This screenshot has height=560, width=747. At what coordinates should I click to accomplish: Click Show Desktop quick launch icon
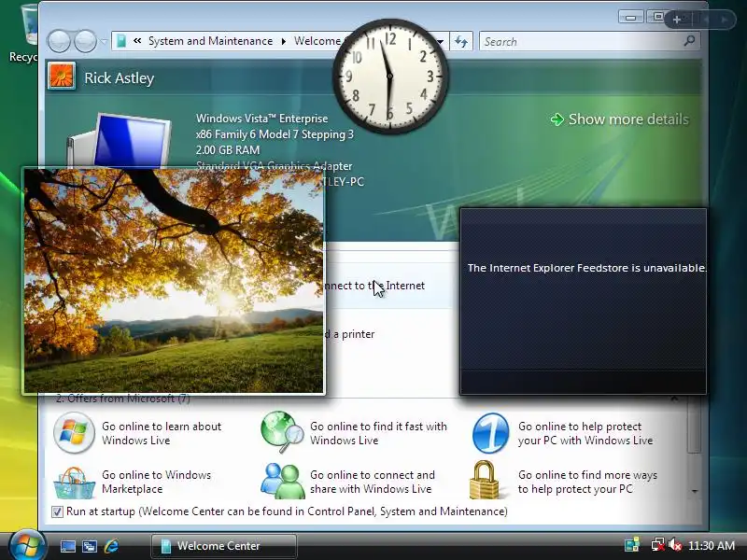point(67,546)
